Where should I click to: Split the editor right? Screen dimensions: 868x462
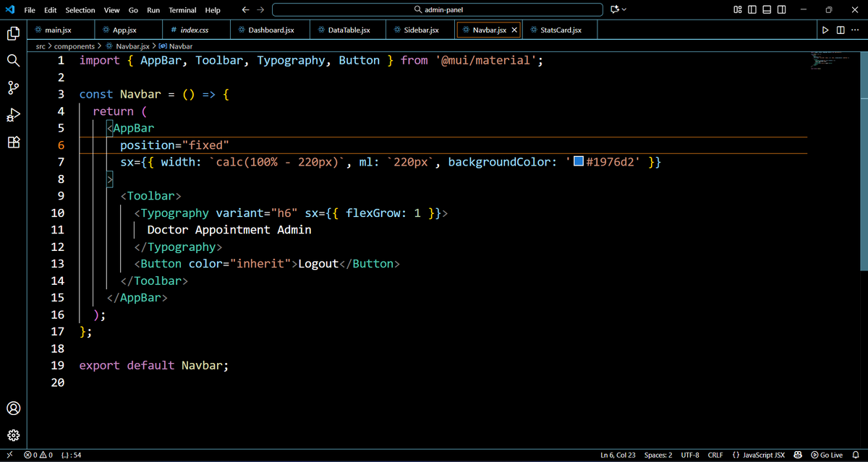(841, 30)
